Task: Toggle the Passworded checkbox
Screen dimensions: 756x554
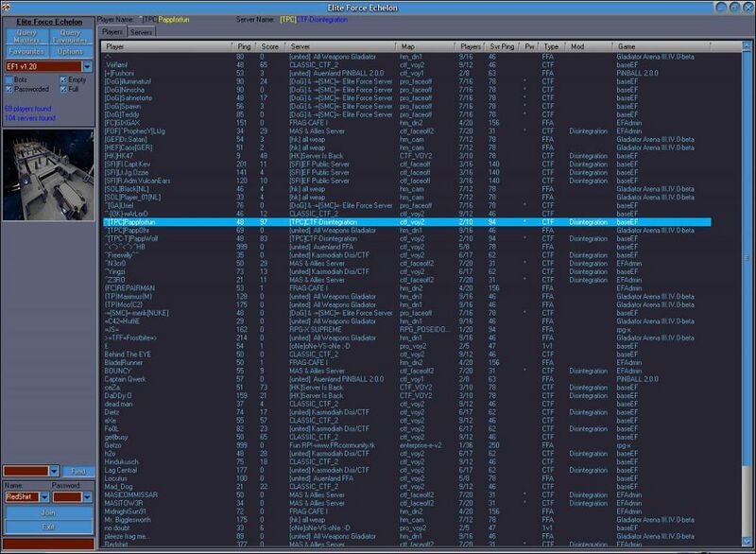Action: click(9, 89)
